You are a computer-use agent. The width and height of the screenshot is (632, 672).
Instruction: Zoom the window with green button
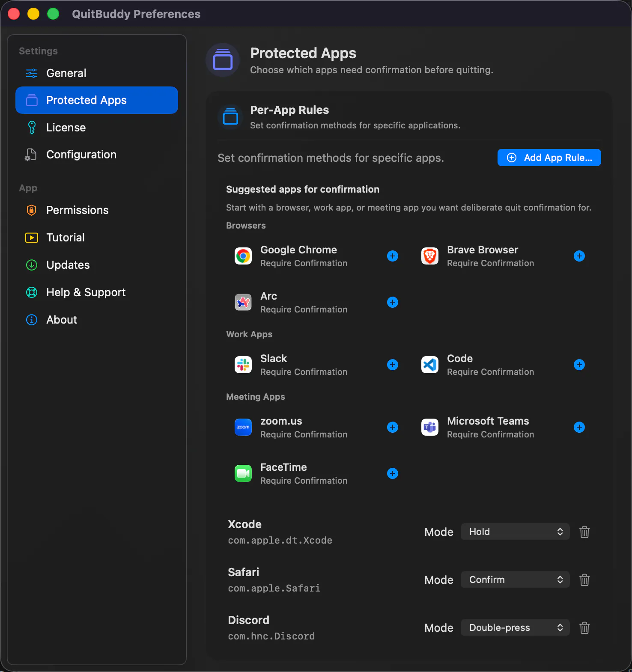click(53, 14)
